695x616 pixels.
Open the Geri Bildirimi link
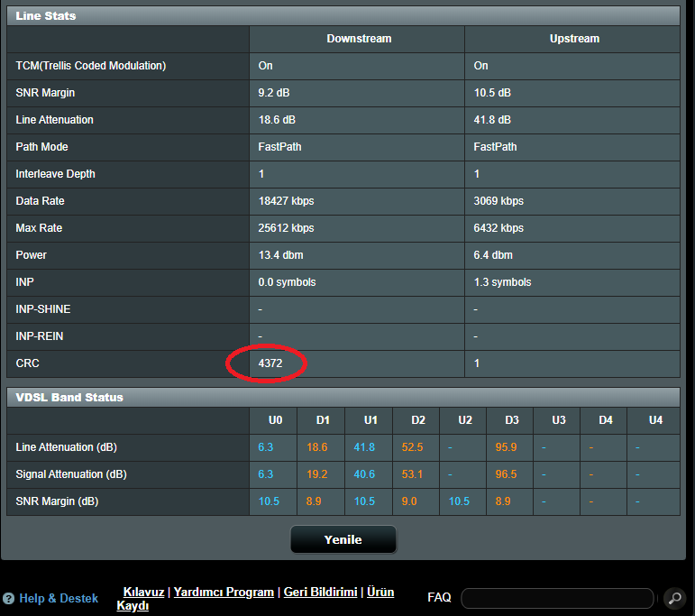[321, 592]
